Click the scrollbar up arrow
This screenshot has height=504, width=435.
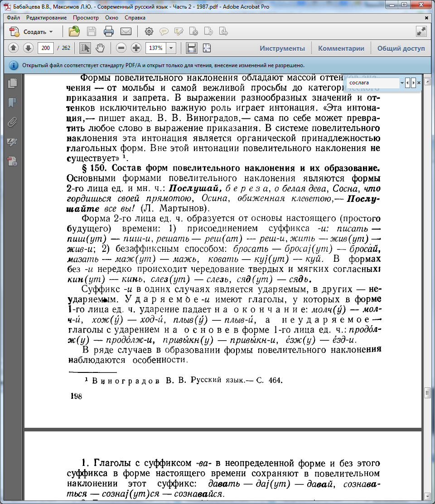click(427, 82)
